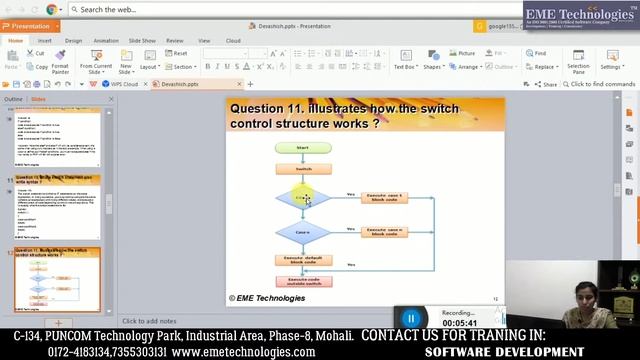Insert a Picture from ribbon
640x360 pixels.
click(462, 53)
